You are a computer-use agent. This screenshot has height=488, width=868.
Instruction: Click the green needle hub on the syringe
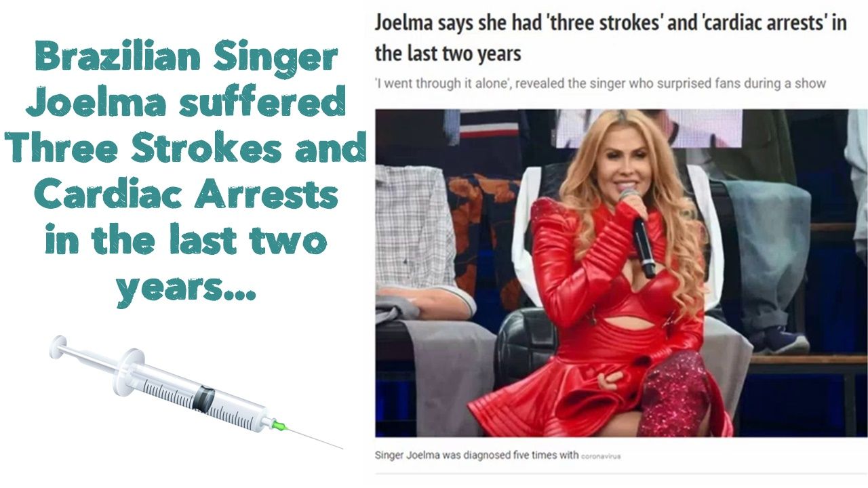point(277,424)
